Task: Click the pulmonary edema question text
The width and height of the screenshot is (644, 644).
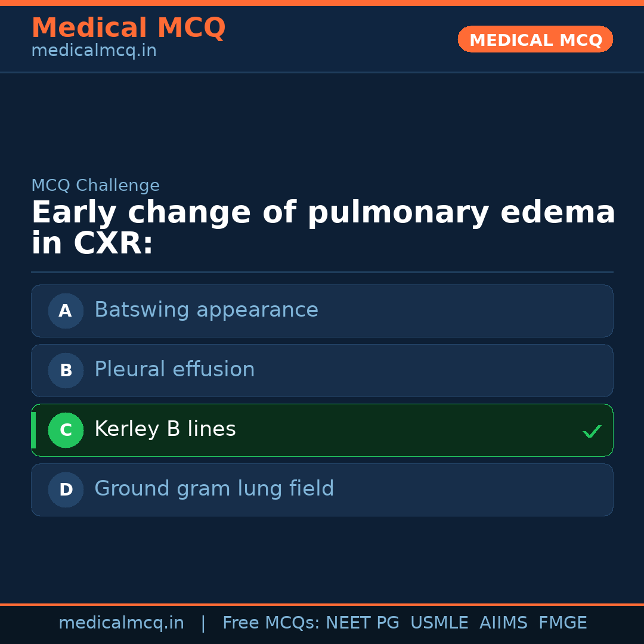Action: tap(323, 228)
